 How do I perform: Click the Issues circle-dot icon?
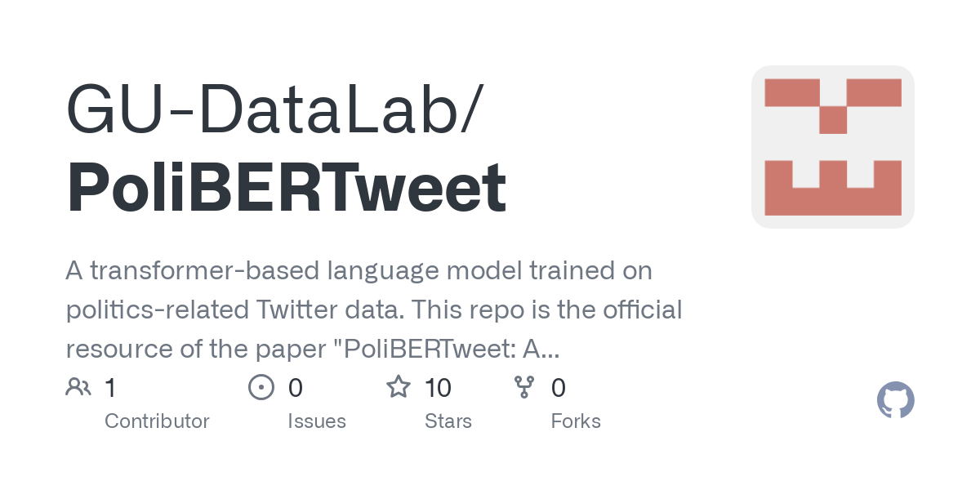(x=261, y=387)
